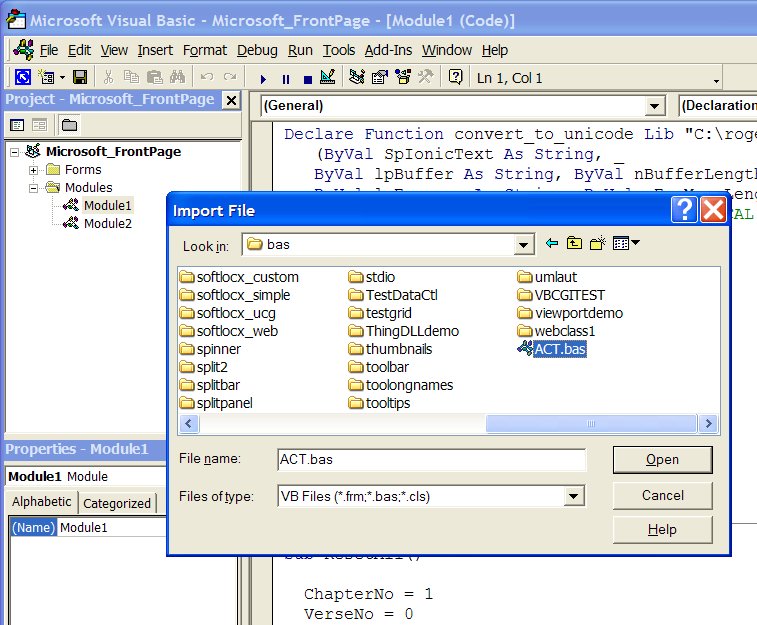Click the (Name) property value field

pyautogui.click(x=112, y=528)
